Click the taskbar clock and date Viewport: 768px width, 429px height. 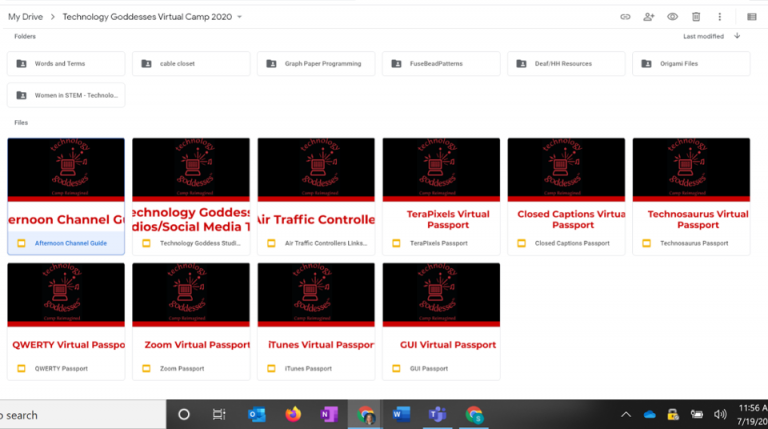click(x=752, y=415)
